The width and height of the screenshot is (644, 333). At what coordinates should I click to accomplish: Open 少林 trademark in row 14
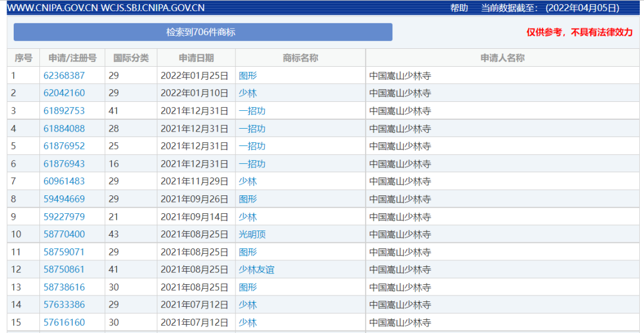point(247,304)
